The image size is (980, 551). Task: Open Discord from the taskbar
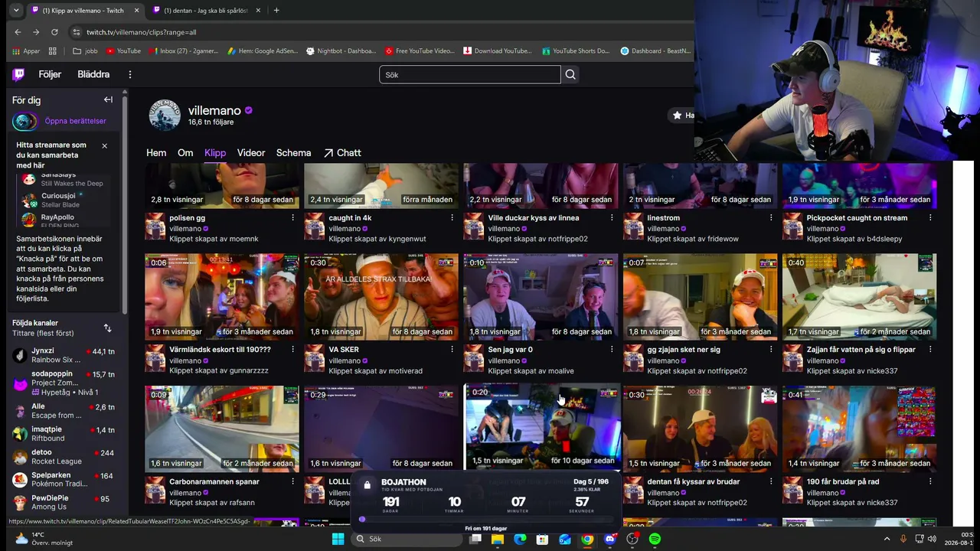(x=610, y=539)
